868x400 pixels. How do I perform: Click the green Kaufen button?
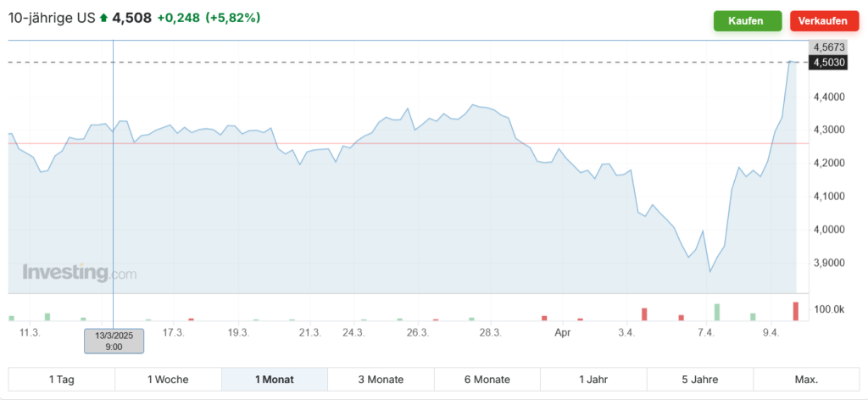(747, 21)
